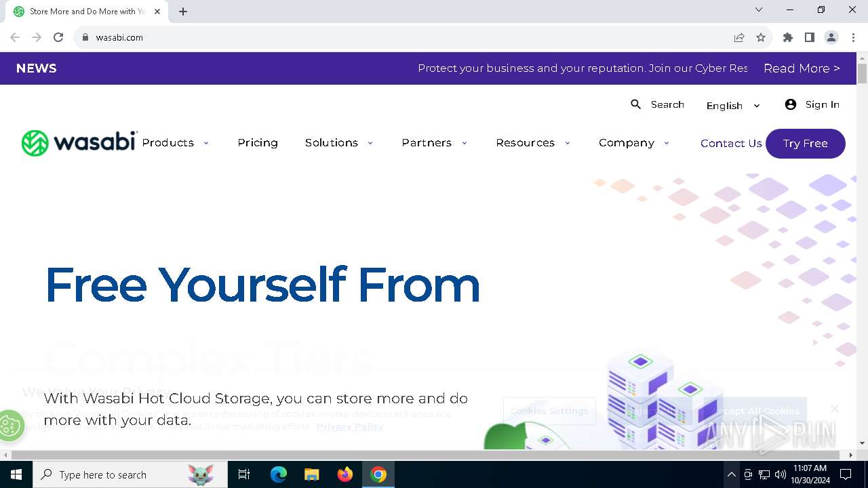Viewport: 868px width, 488px height.
Task: Open the Privacy Policy link
Action: point(350,426)
